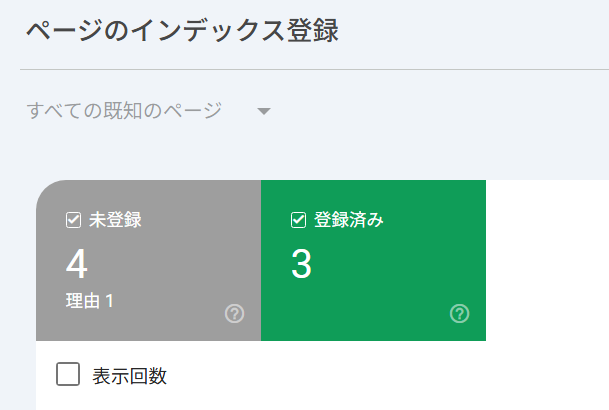Viewport: 609px width, 410px height.
Task: Click the 理由 1 text
Action: (89, 301)
